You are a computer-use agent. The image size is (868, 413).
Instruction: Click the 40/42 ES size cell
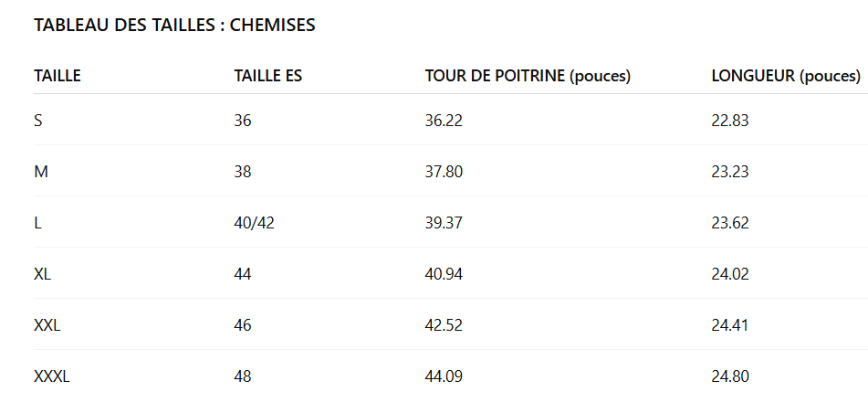point(254,223)
